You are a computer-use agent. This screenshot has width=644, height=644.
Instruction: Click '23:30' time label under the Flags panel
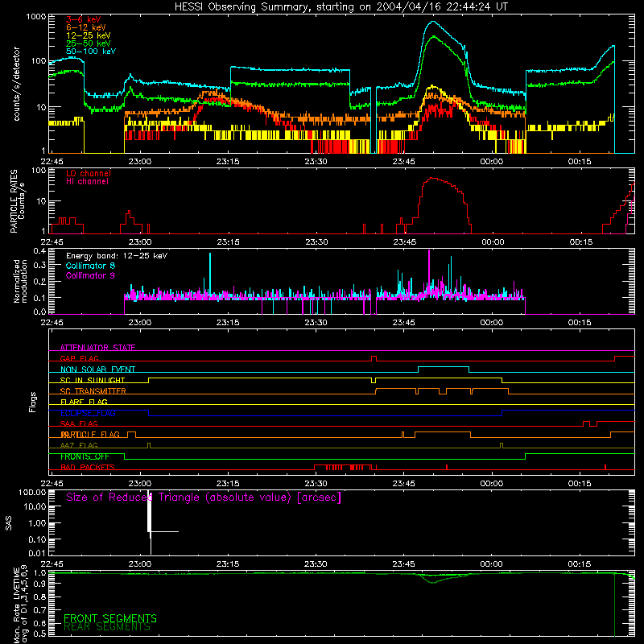pos(316,484)
